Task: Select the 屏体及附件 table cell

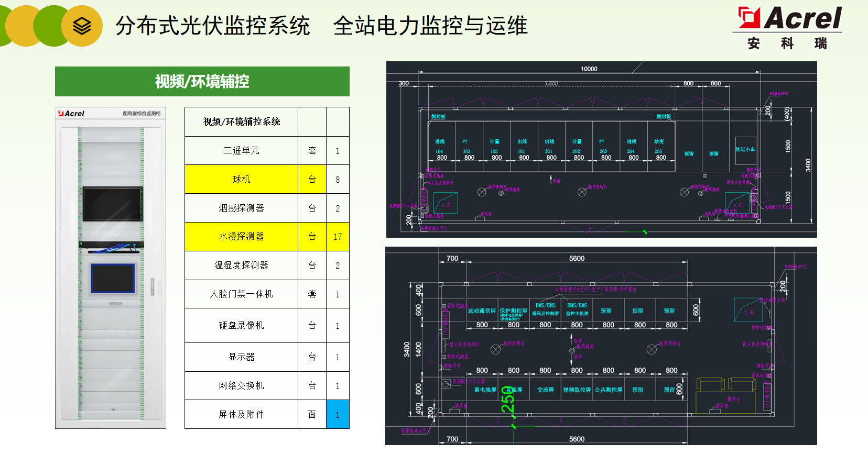Action: tap(242, 415)
